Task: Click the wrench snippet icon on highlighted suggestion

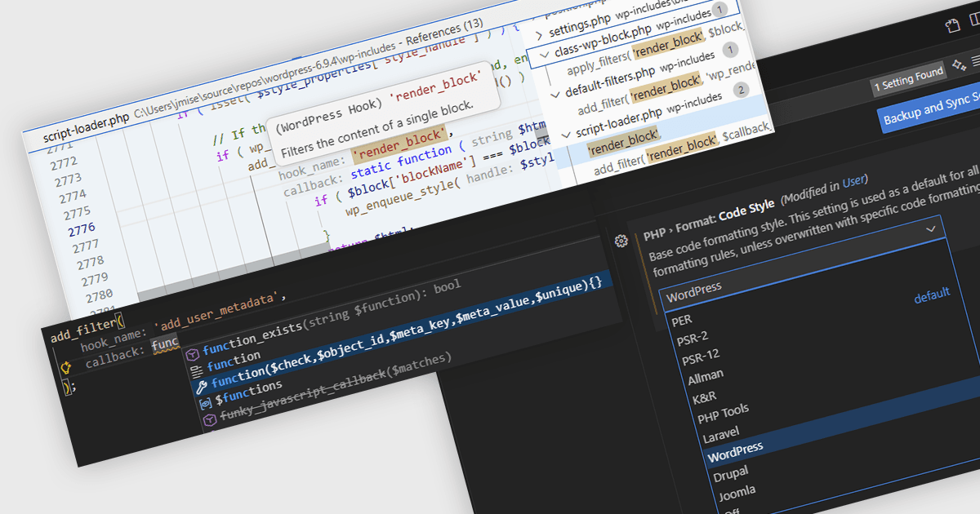Action: [201, 387]
